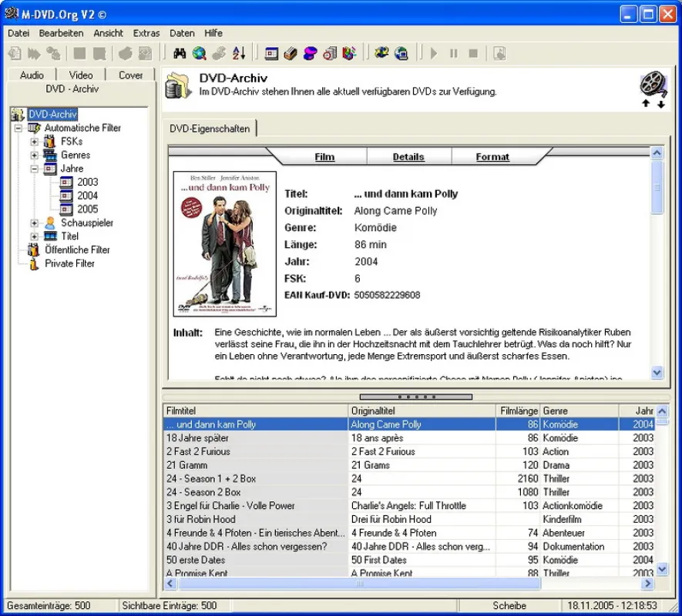Switch to the Audio tab
This screenshot has height=616, width=682.
coord(32,75)
